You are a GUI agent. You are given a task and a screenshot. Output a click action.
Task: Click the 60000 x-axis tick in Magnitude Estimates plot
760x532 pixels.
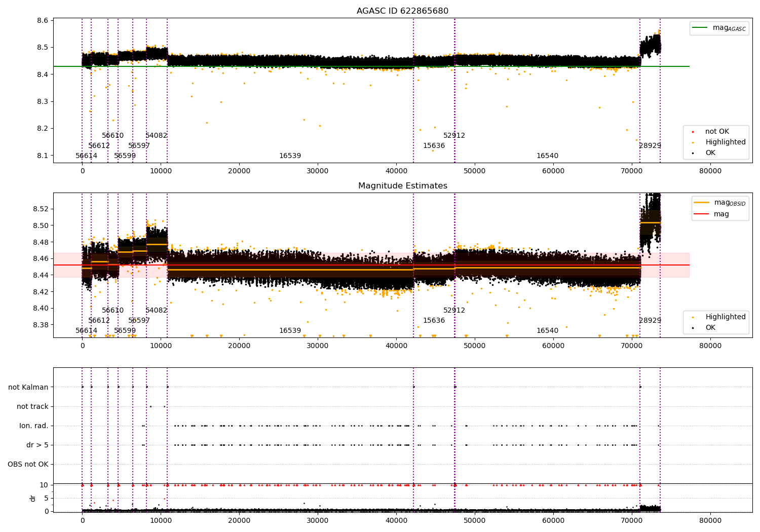coord(553,346)
